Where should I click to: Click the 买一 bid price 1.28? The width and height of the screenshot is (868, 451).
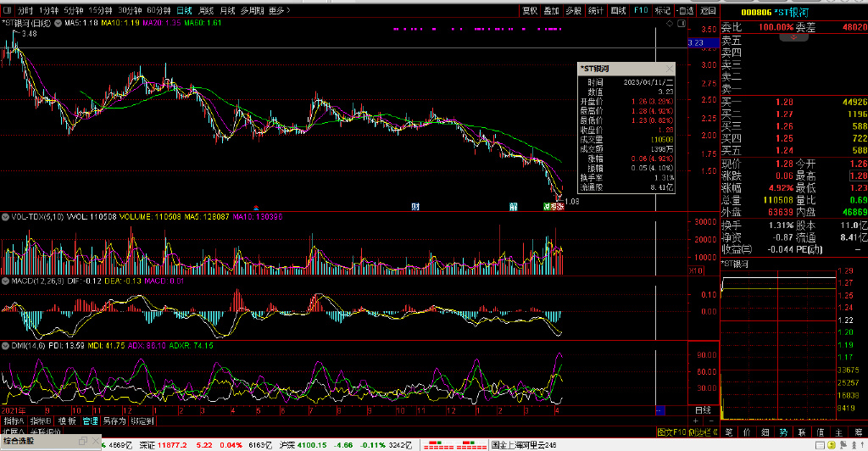[x=784, y=102]
